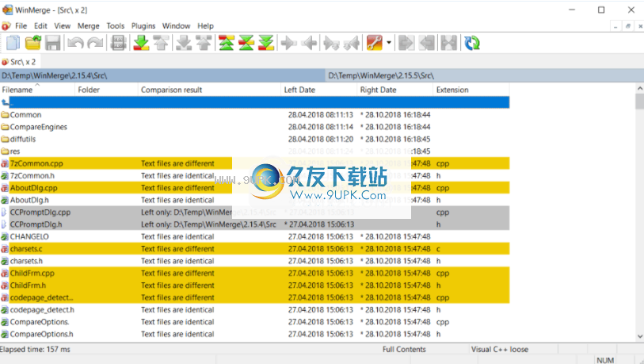Click the Copy Right arrow icon
Image resolution: width=644 pixels, height=364 pixels.
pos(289,43)
